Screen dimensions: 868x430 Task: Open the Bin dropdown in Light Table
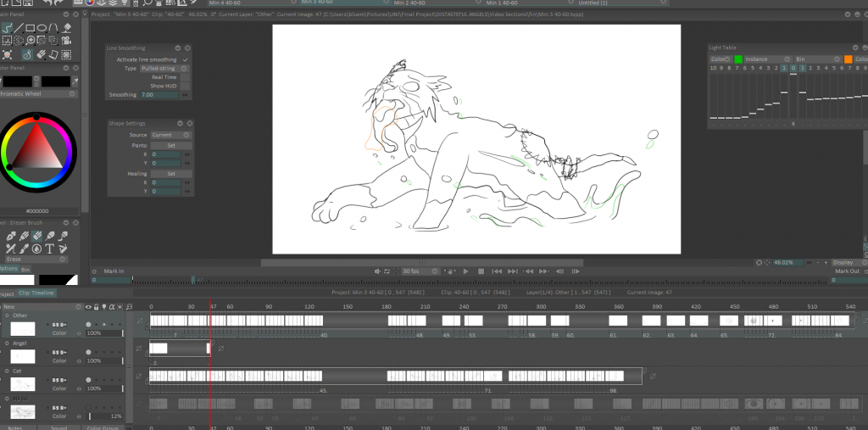point(818,59)
